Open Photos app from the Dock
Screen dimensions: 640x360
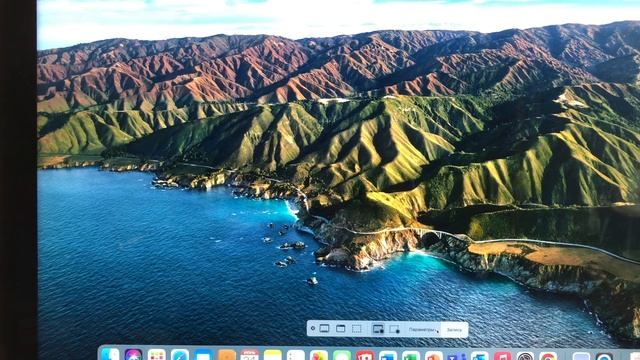tap(319, 355)
